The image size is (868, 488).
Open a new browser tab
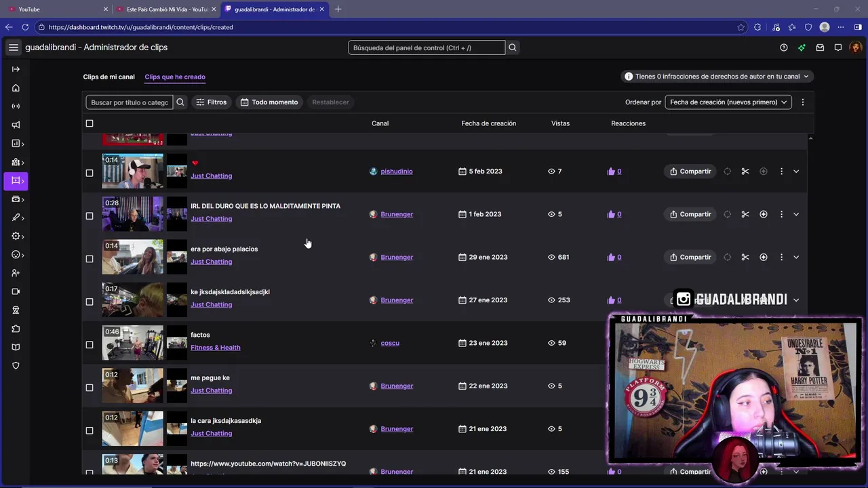(338, 9)
